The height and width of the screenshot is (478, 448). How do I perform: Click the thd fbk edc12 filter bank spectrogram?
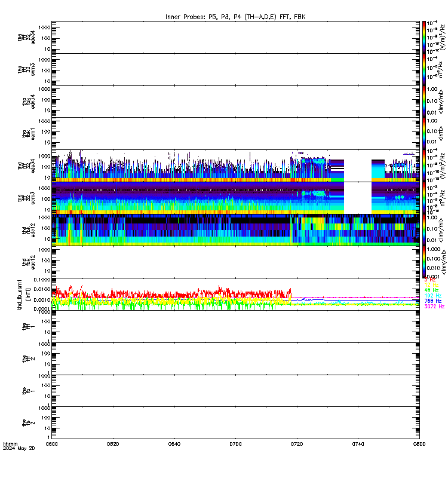pos(235,230)
